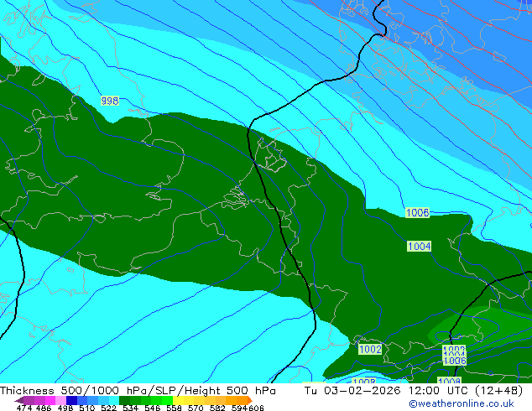532x411 pixels.
Task: Click the 1002 pressure label box
Action: [x=370, y=349]
